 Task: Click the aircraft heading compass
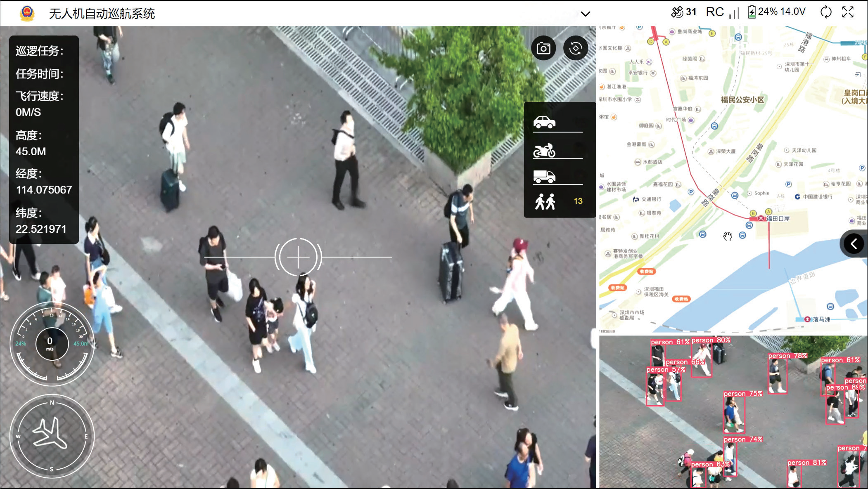click(x=52, y=436)
